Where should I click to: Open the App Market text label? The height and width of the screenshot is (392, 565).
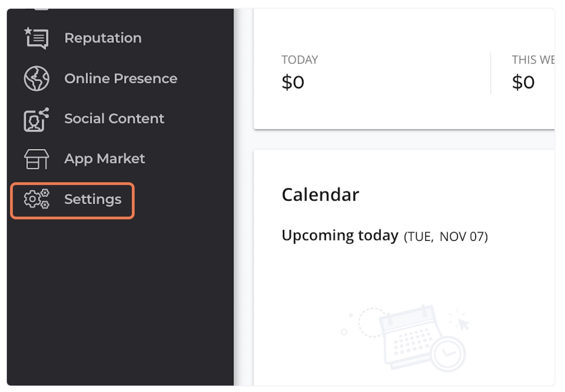tap(105, 159)
